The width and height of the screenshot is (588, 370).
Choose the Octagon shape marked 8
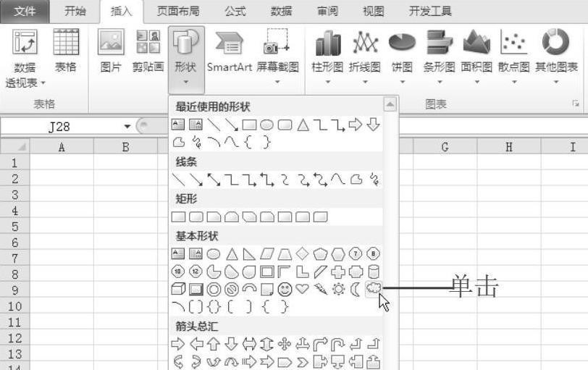pos(373,254)
